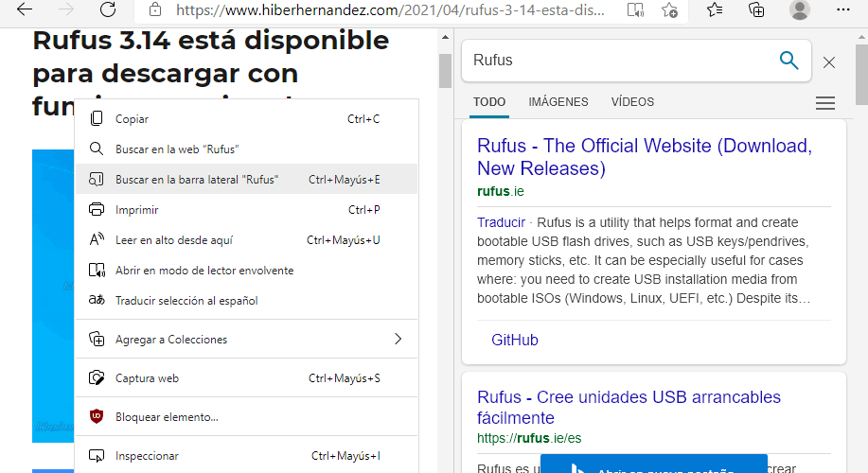Image resolution: width=868 pixels, height=473 pixels.
Task: Close the sidebar search panel
Action: coord(828,62)
